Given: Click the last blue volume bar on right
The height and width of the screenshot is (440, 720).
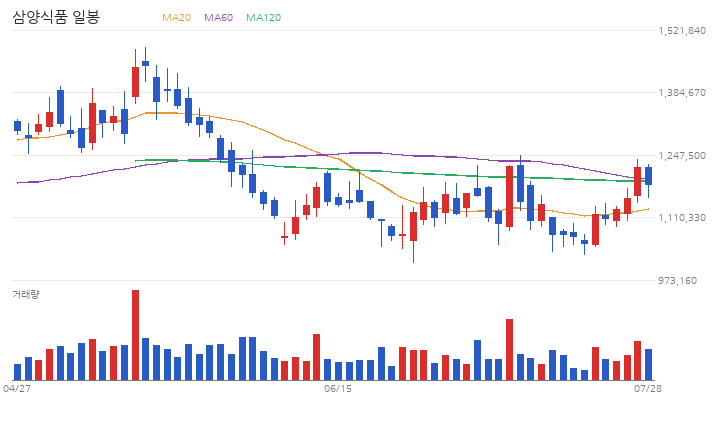Looking at the screenshot, I should 648,365.
